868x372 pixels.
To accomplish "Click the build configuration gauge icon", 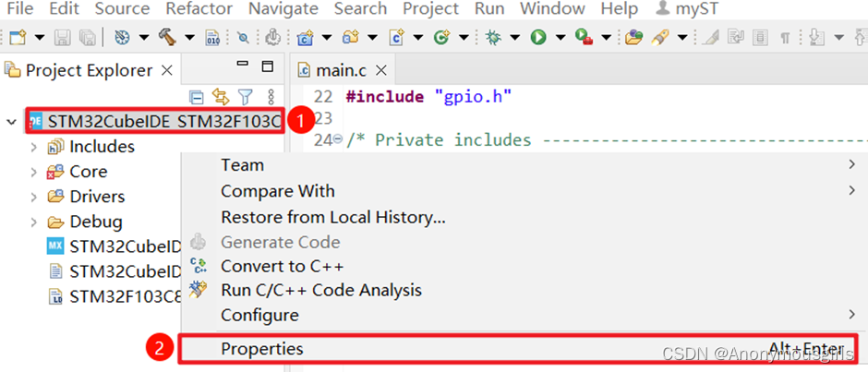I will click(x=122, y=37).
